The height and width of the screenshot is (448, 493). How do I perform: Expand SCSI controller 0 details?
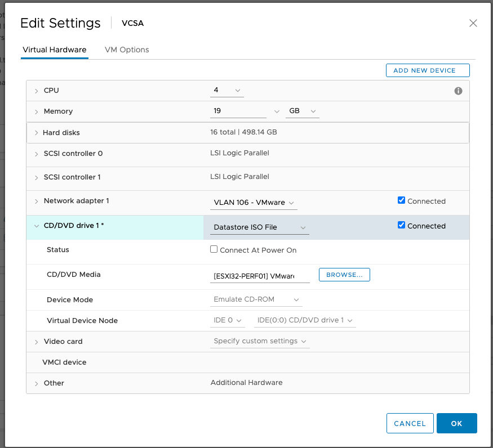pyautogui.click(x=37, y=154)
